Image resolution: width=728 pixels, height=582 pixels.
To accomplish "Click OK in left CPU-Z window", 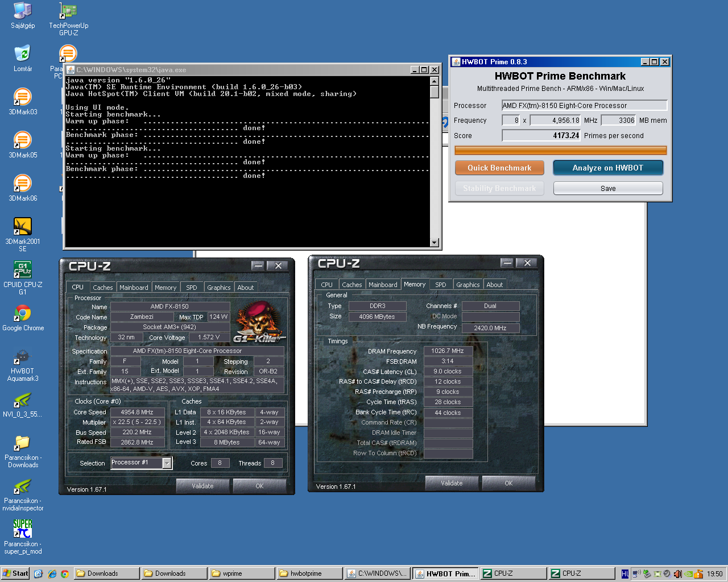I will pos(259,486).
